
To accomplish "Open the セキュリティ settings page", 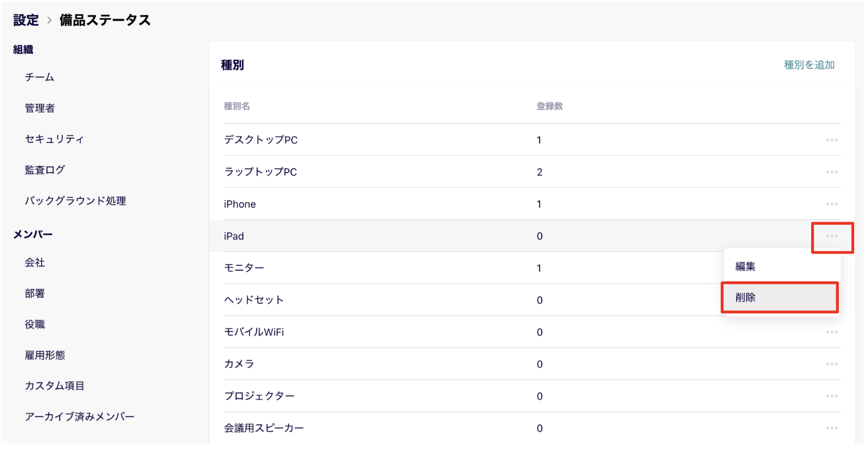I will [x=54, y=139].
